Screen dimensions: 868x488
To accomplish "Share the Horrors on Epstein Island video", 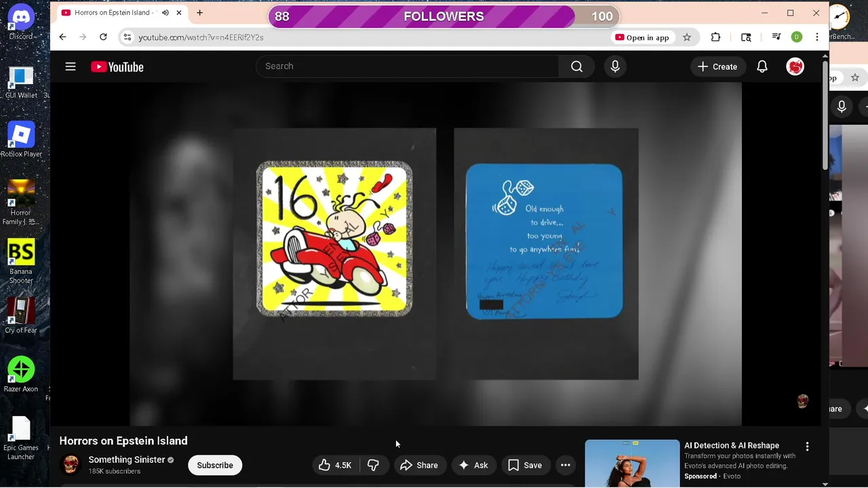I will 419,465.
